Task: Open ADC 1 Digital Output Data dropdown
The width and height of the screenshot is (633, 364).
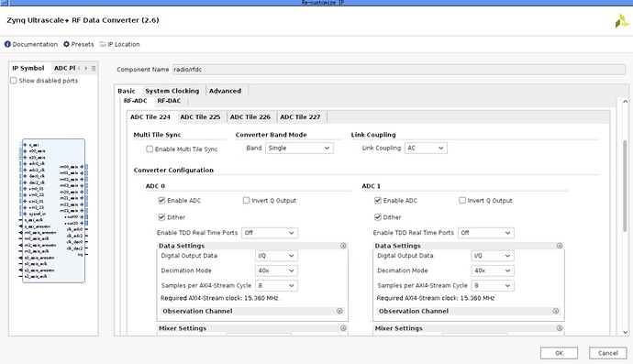Action: coord(493,256)
